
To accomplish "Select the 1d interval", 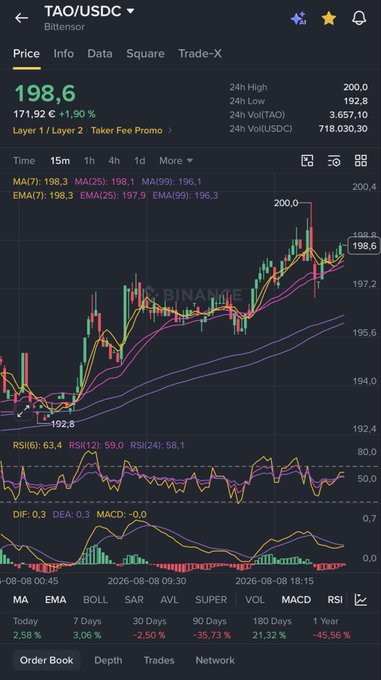I will click(x=140, y=160).
